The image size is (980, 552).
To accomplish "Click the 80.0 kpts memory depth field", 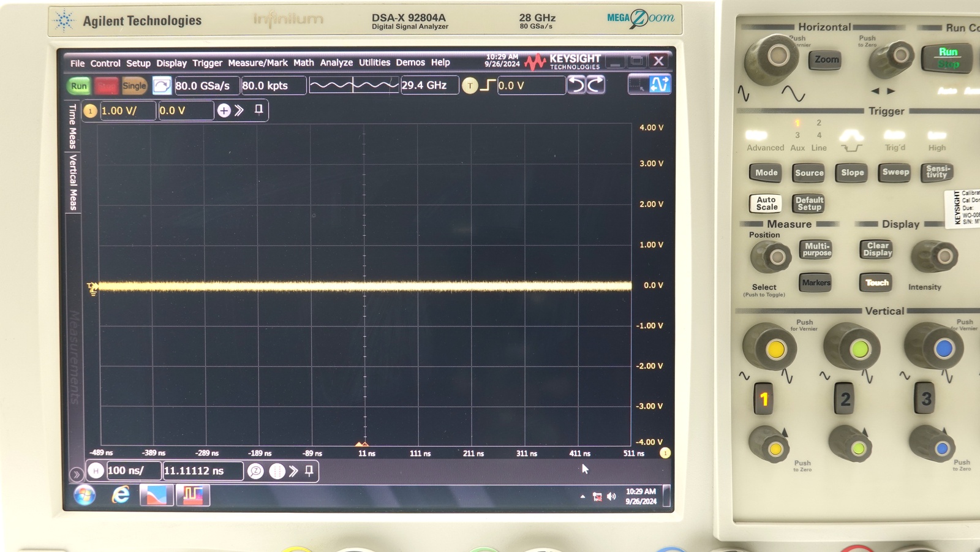I will pos(273,86).
